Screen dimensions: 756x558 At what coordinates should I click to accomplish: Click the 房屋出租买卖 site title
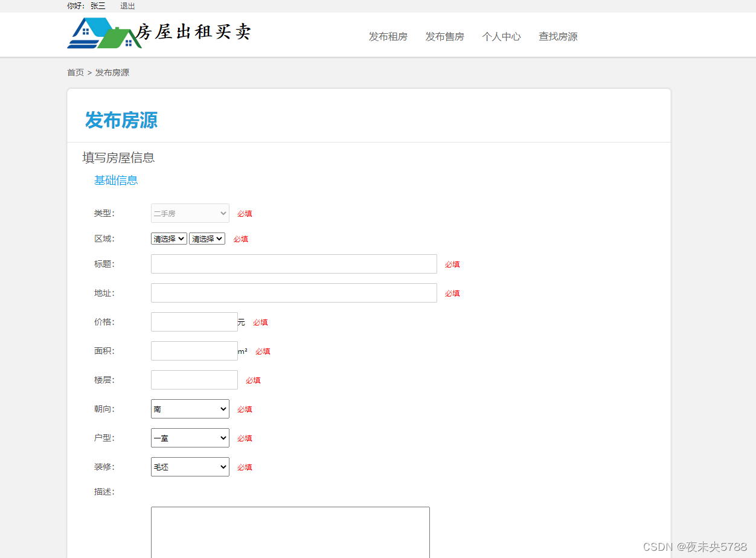[193, 31]
